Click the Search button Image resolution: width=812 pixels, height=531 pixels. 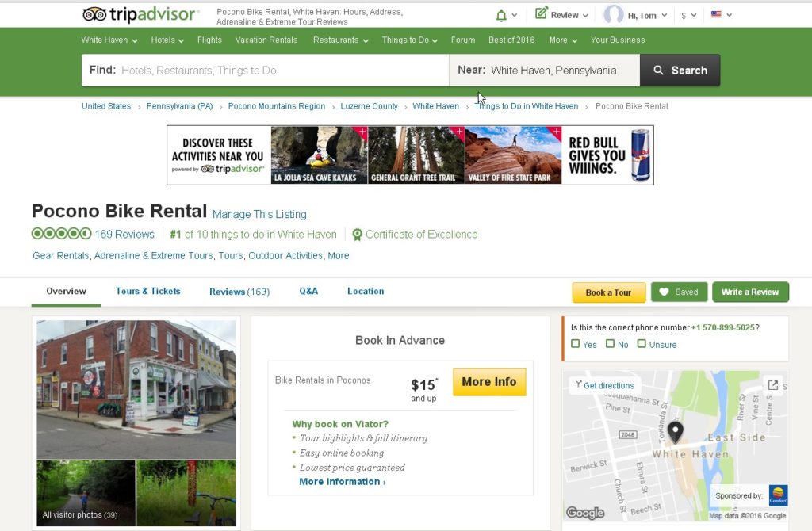pyautogui.click(x=680, y=71)
